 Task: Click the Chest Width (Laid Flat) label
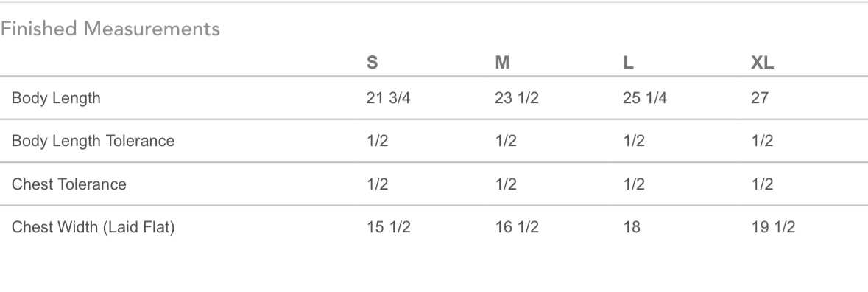(93, 227)
